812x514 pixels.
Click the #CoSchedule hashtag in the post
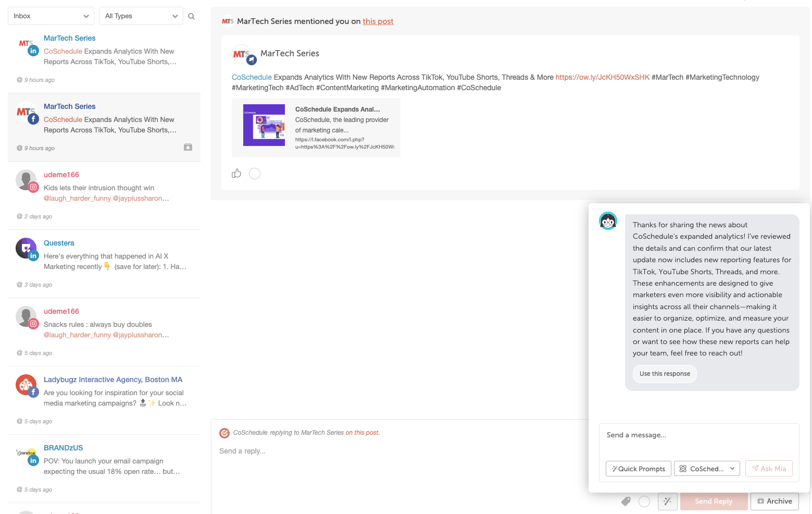click(479, 88)
